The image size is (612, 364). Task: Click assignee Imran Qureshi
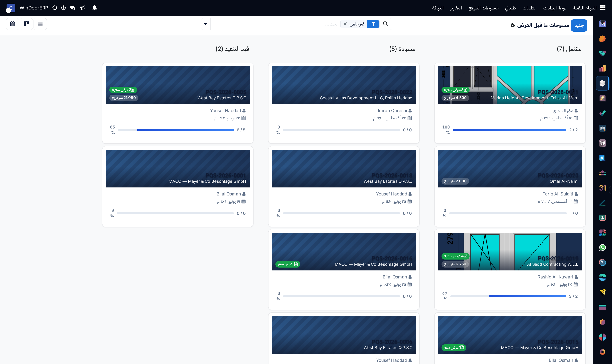(392, 111)
